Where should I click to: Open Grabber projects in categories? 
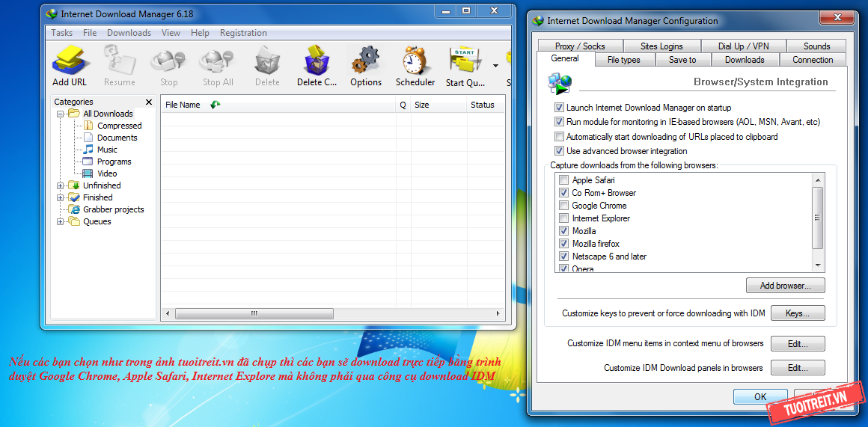coord(113,209)
